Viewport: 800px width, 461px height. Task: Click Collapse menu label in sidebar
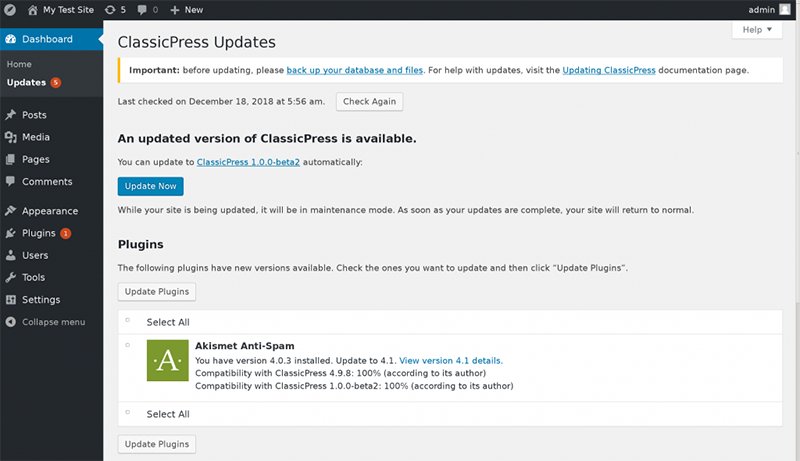pyautogui.click(x=54, y=322)
